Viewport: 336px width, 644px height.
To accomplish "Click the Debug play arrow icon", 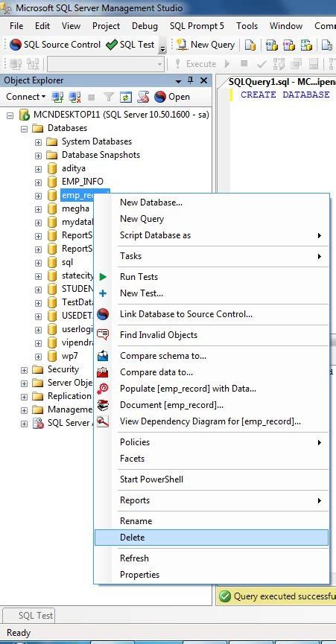I will pos(227,64).
